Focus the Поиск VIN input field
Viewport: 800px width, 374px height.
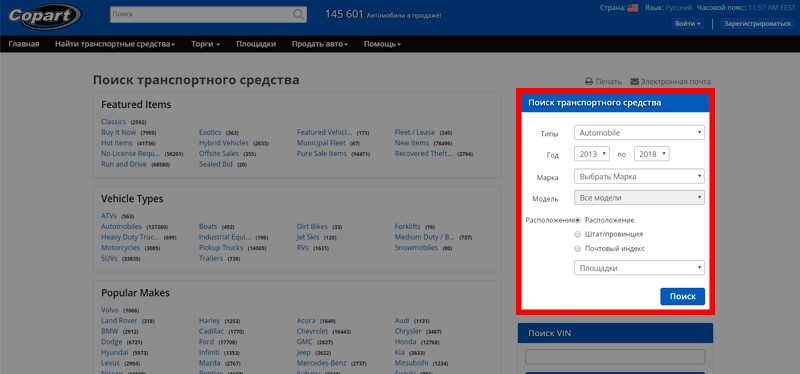pos(615,357)
